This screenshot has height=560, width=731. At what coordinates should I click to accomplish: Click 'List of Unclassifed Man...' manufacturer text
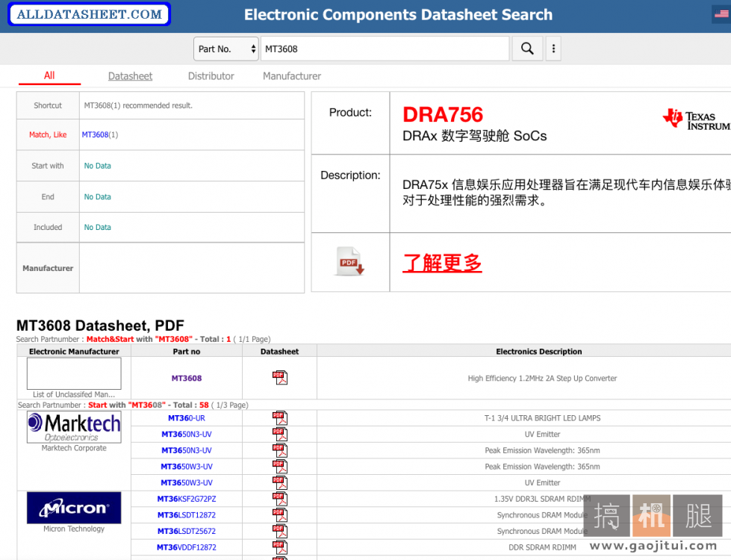[x=74, y=394]
